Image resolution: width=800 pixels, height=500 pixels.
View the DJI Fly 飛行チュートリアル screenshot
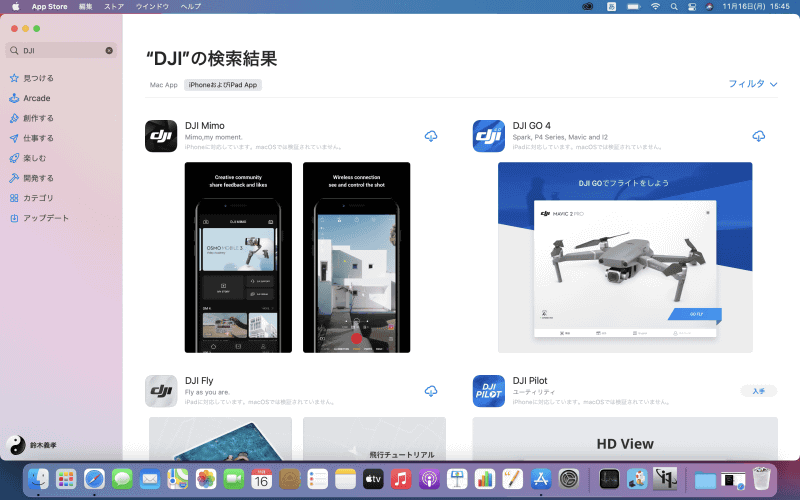coord(374,439)
